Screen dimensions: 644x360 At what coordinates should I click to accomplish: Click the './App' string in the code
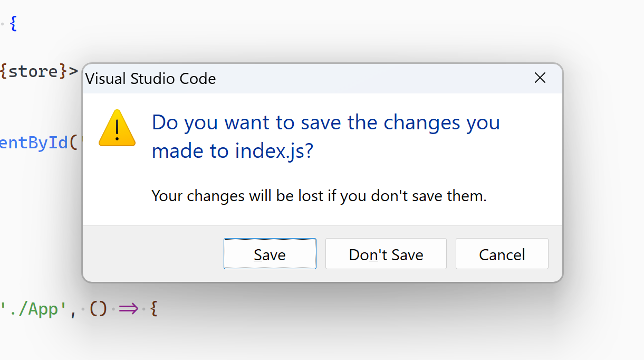pos(35,309)
